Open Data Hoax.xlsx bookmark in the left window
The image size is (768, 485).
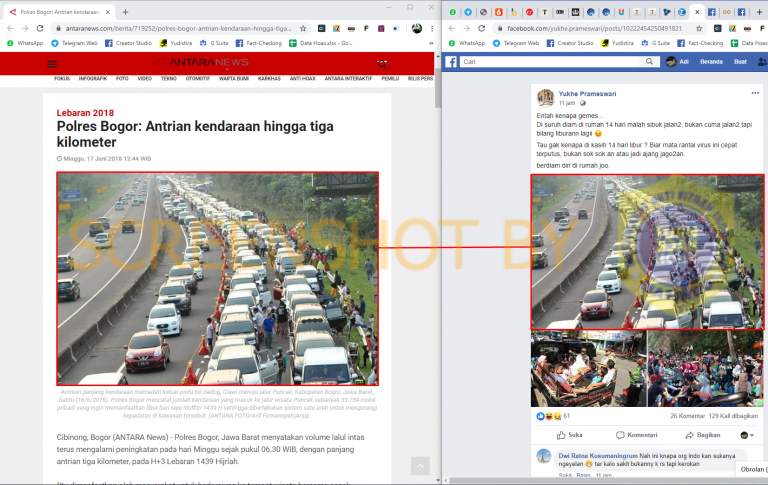(x=320, y=43)
